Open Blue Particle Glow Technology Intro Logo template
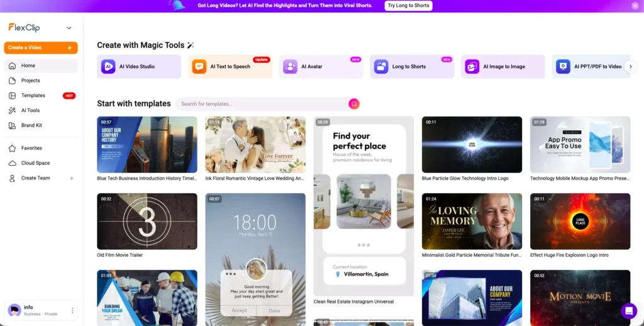Image resolution: width=644 pixels, height=326 pixels. (x=472, y=145)
